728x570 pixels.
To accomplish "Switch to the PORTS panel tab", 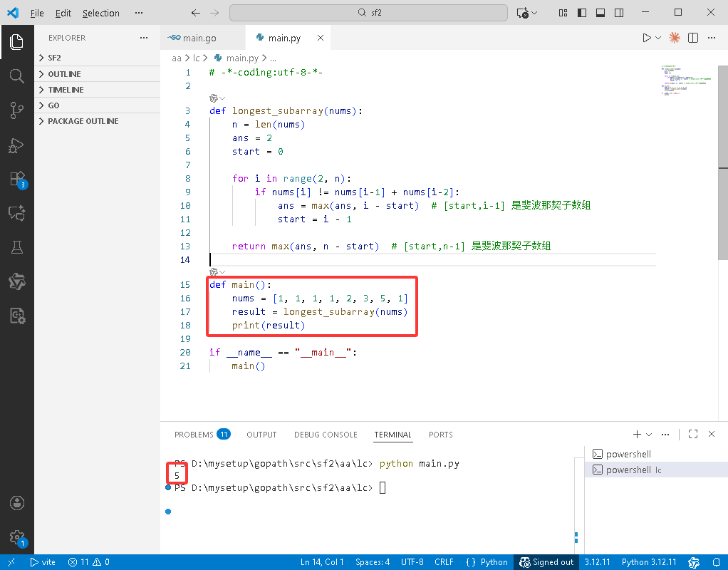I will click(441, 435).
